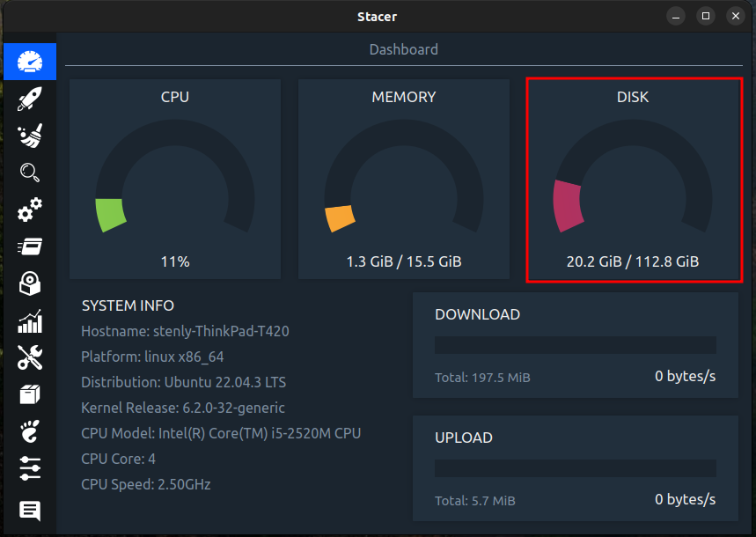Screen dimensions: 756x537
Task: Open the Search magnifier icon
Action: 30,173
